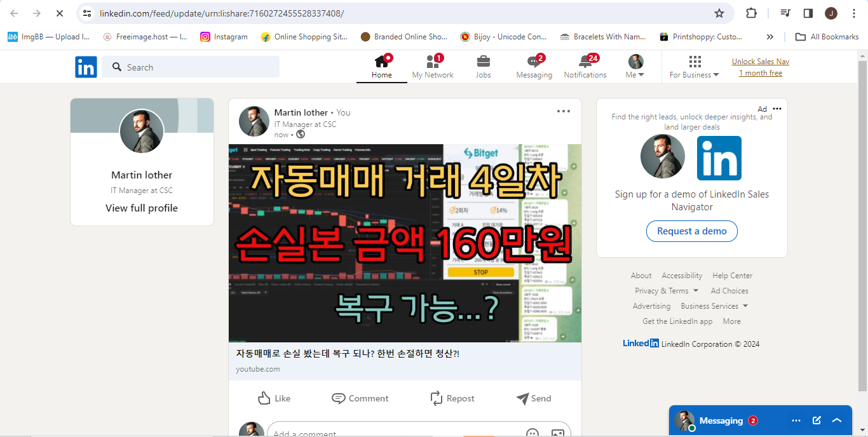This screenshot has height=437, width=868.
Task: Click View full profile
Action: click(x=142, y=208)
